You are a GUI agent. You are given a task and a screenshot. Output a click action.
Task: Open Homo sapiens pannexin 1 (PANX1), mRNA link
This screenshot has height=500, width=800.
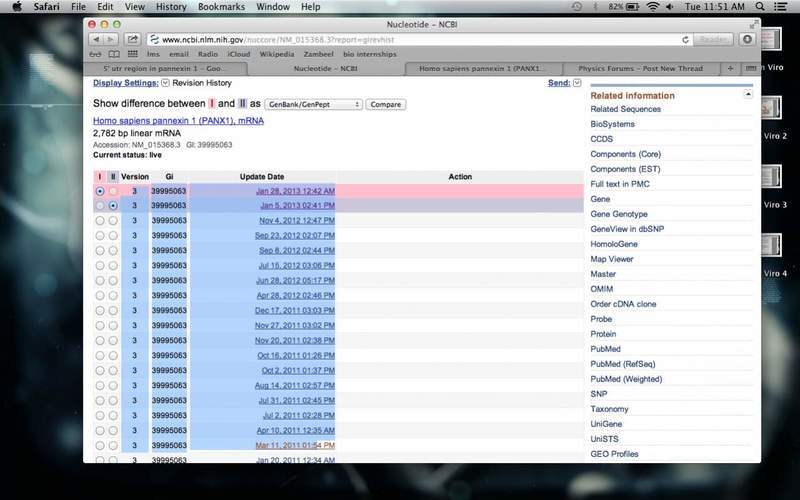point(178,121)
